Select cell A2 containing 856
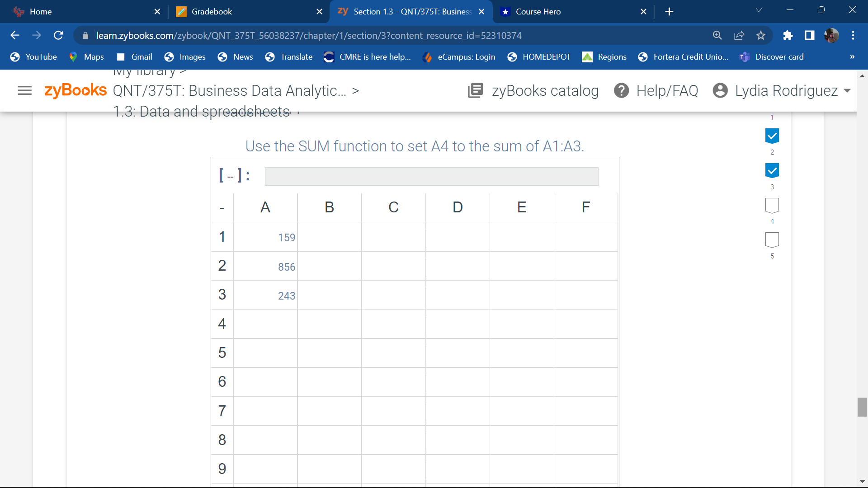This screenshot has height=488, width=868. 265,266
